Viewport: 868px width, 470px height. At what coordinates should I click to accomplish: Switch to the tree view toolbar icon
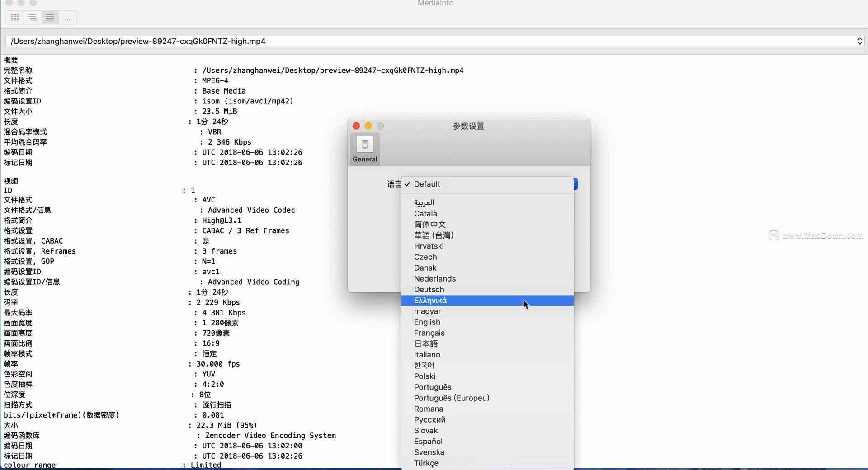(x=33, y=18)
